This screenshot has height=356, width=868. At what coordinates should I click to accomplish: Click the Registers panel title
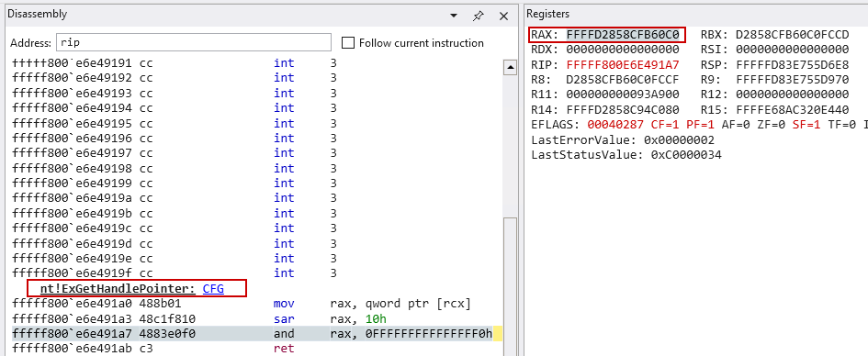click(x=547, y=15)
